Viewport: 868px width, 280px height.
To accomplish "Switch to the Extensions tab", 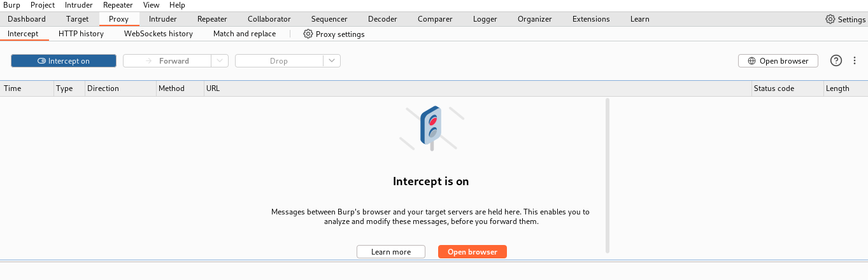I will (x=591, y=19).
